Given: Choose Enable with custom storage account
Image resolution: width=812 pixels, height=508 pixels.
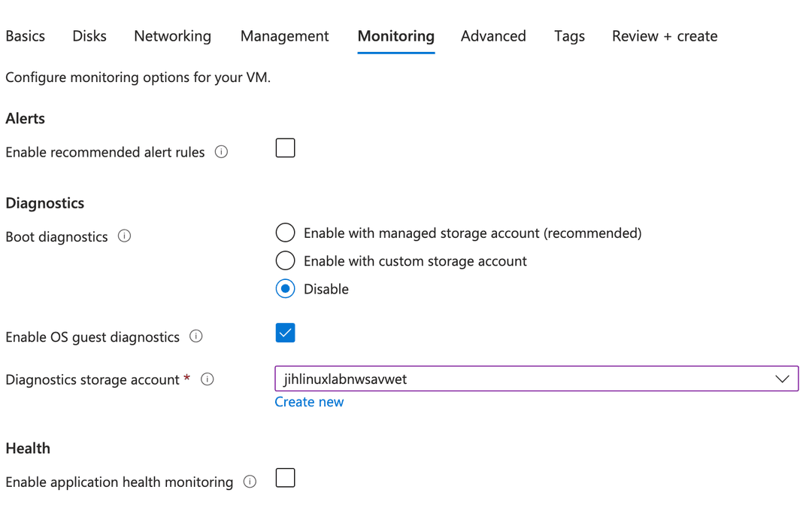Looking at the screenshot, I should (285, 261).
